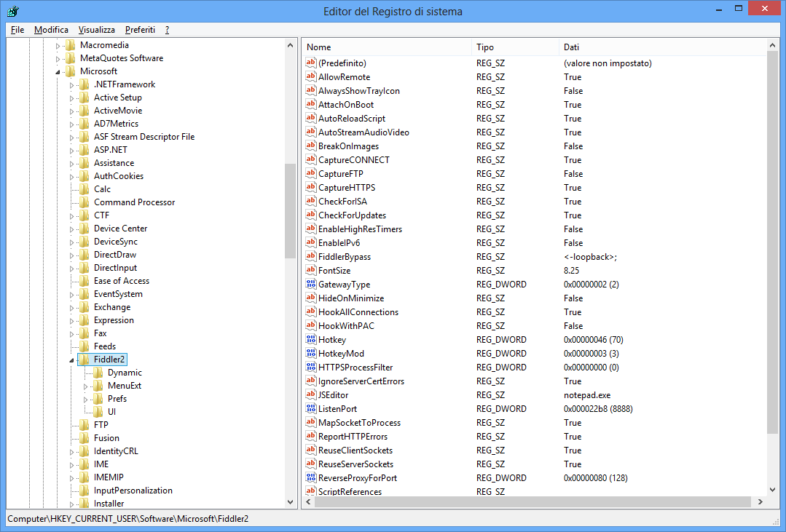The height and width of the screenshot is (532, 786).
Task: Expand the DirectDraw key
Action: (71, 255)
